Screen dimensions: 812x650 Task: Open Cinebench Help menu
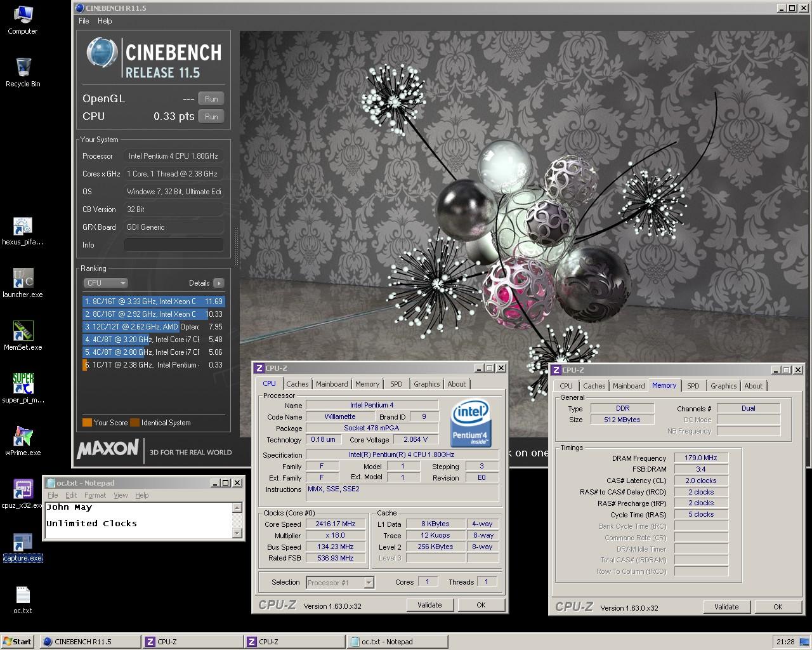pos(105,21)
